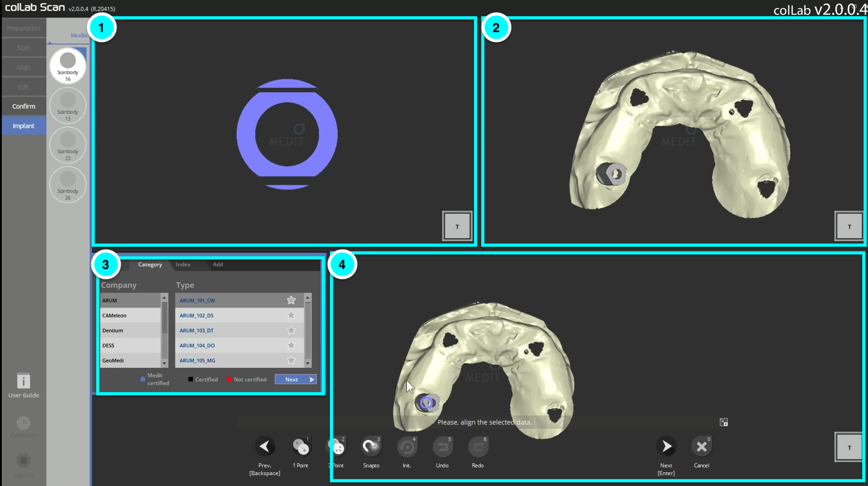Click Type list scroll-up arrow
The height and width of the screenshot is (486, 868).
(x=308, y=298)
